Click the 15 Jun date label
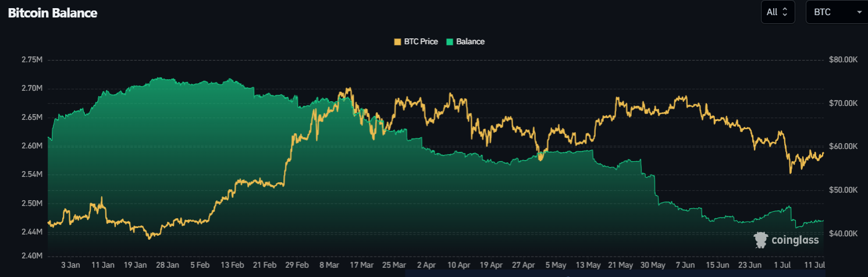868x277 pixels. click(717, 265)
